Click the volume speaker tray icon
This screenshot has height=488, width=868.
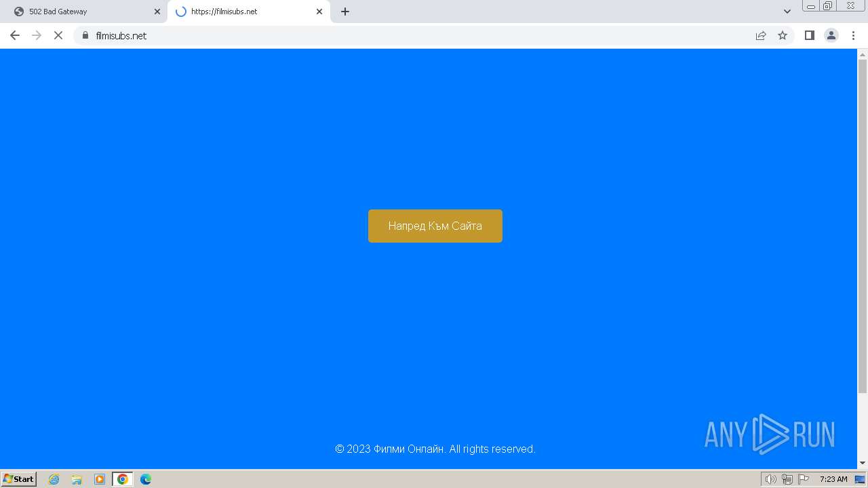point(770,479)
